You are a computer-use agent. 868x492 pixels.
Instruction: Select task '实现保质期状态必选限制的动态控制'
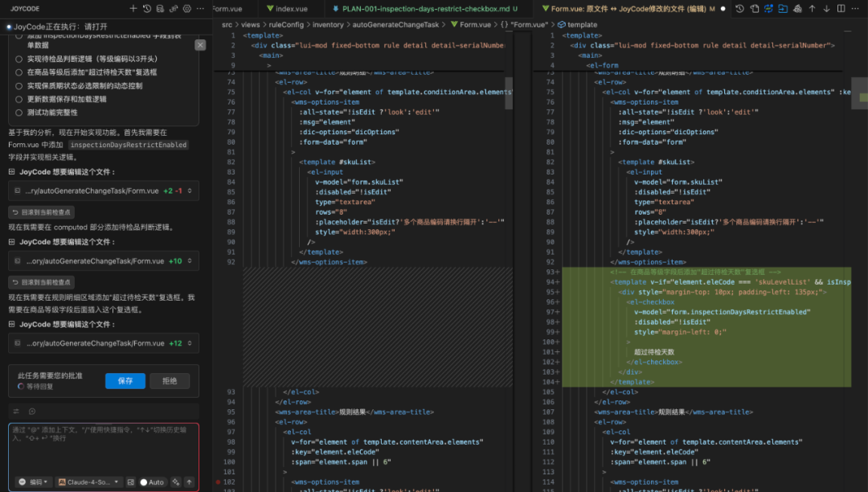(18, 86)
